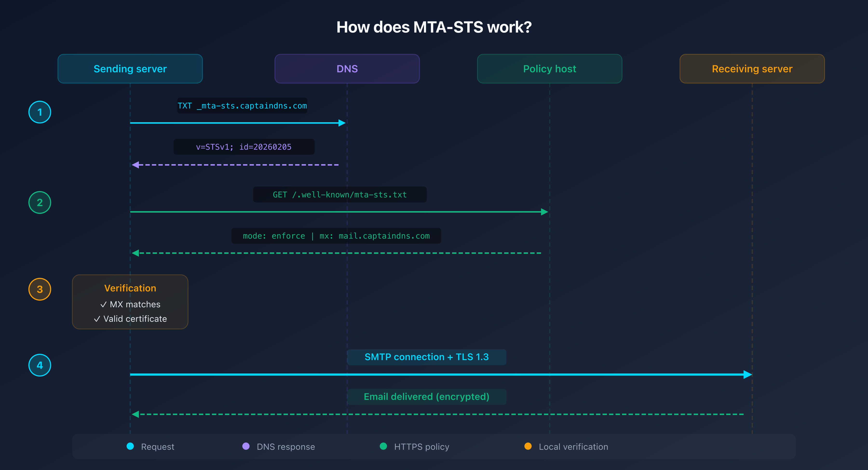Select the Policy host lane header
This screenshot has width=868, height=470.
point(549,68)
